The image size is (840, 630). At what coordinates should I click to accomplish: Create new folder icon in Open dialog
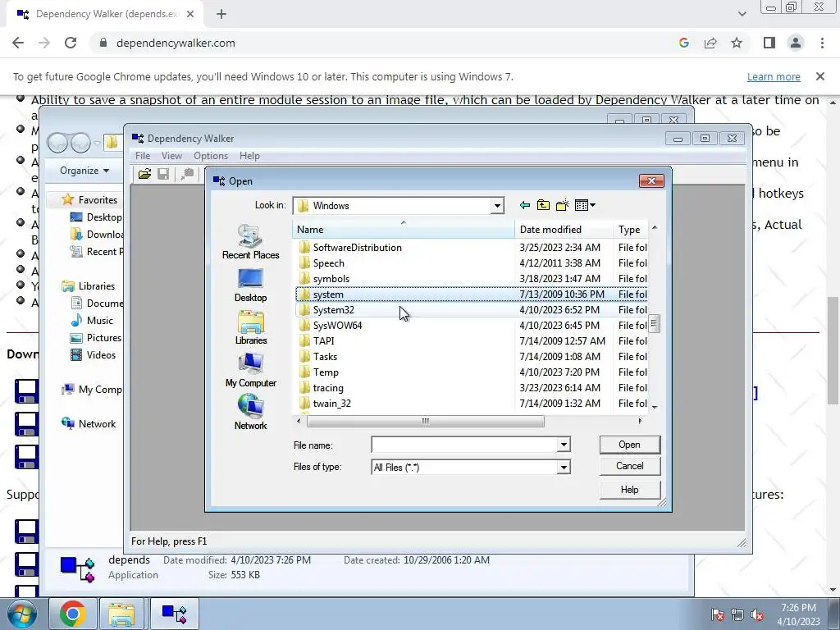(x=563, y=205)
